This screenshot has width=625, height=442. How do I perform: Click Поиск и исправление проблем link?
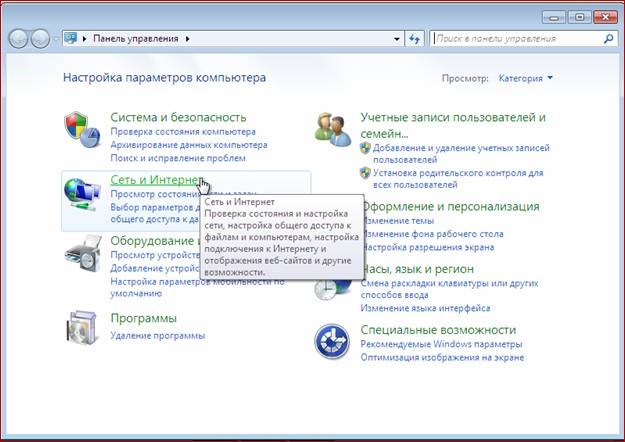pyautogui.click(x=178, y=158)
